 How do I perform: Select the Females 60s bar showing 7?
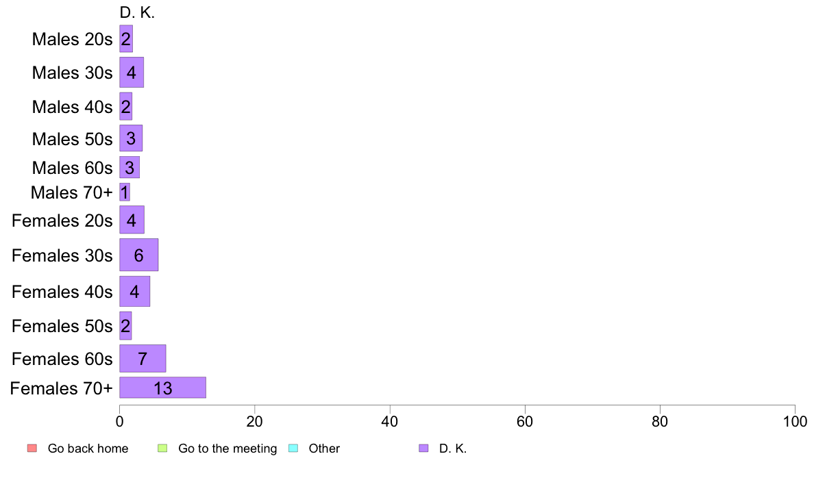pyautogui.click(x=143, y=359)
